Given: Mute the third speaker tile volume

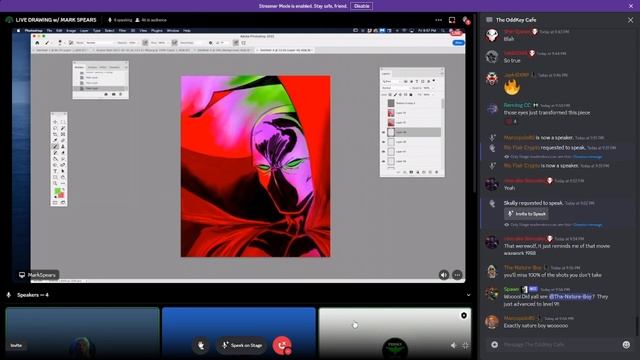Looking at the screenshot, I should click(453, 345).
